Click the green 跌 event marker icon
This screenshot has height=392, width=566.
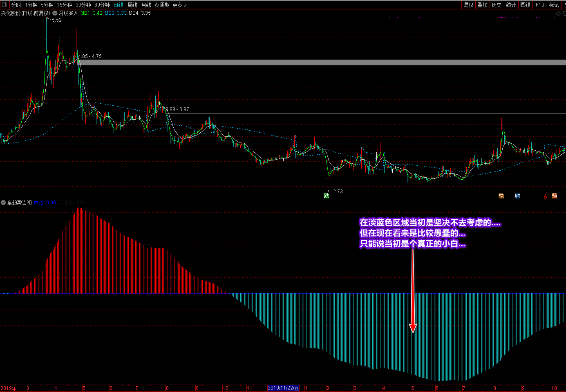327,196
